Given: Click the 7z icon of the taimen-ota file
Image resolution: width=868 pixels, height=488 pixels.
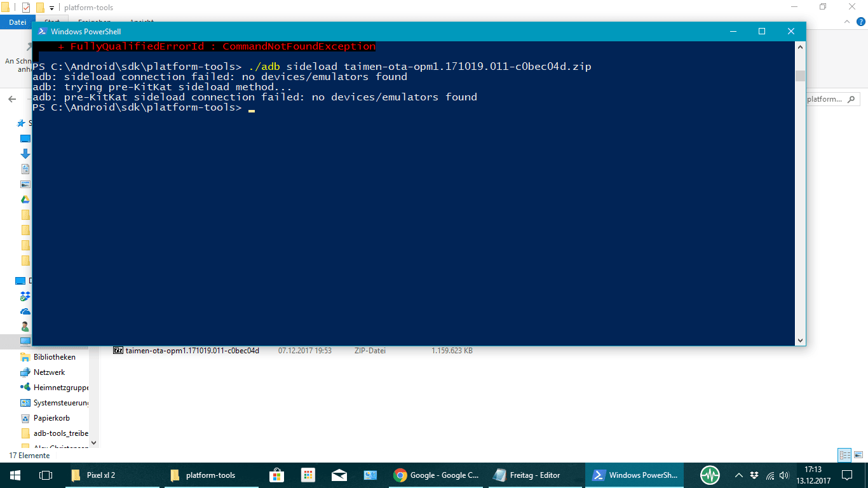Looking at the screenshot, I should click(x=118, y=350).
